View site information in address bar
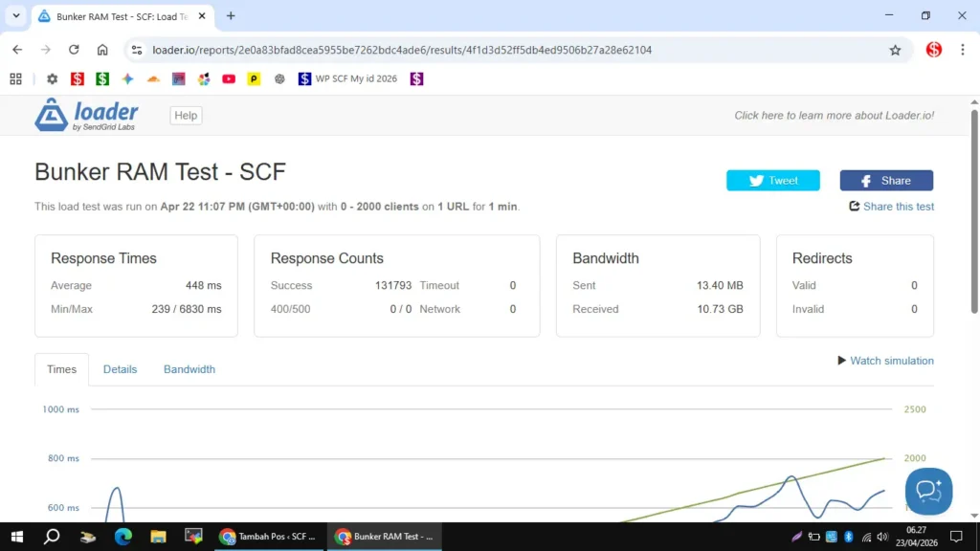Viewport: 980px width, 551px height. (x=137, y=50)
